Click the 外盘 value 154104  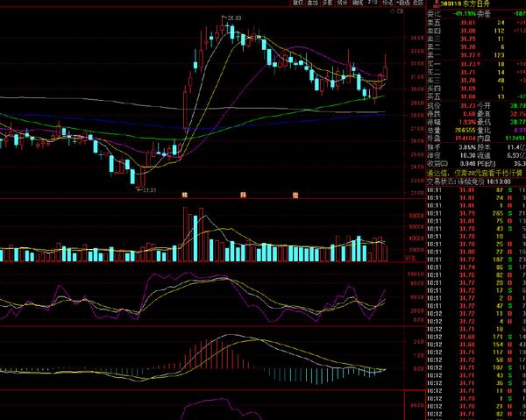pyautogui.click(x=466, y=139)
